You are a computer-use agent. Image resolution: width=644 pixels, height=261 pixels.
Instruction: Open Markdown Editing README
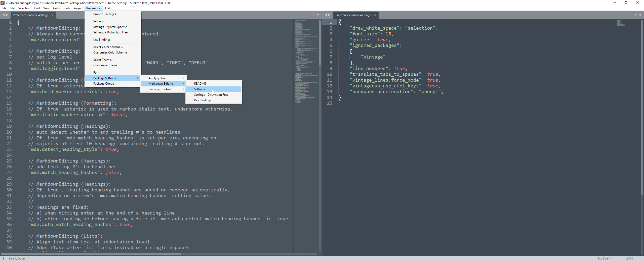tap(214, 84)
